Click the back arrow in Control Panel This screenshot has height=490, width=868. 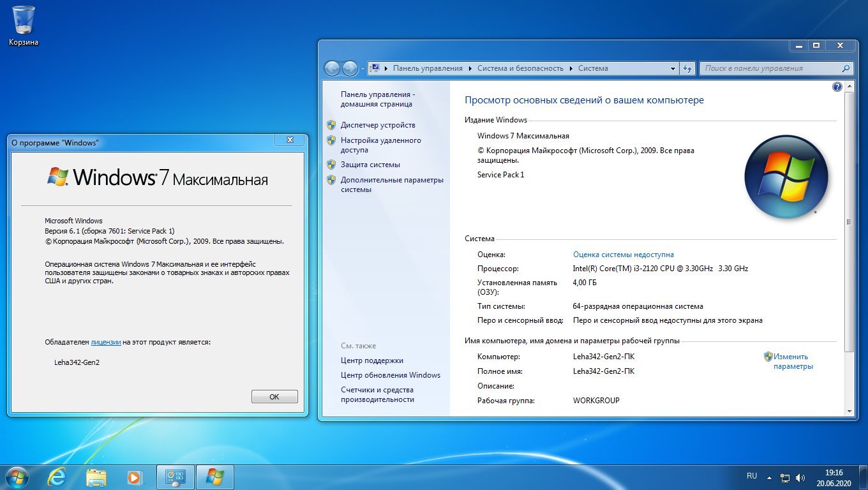332,68
